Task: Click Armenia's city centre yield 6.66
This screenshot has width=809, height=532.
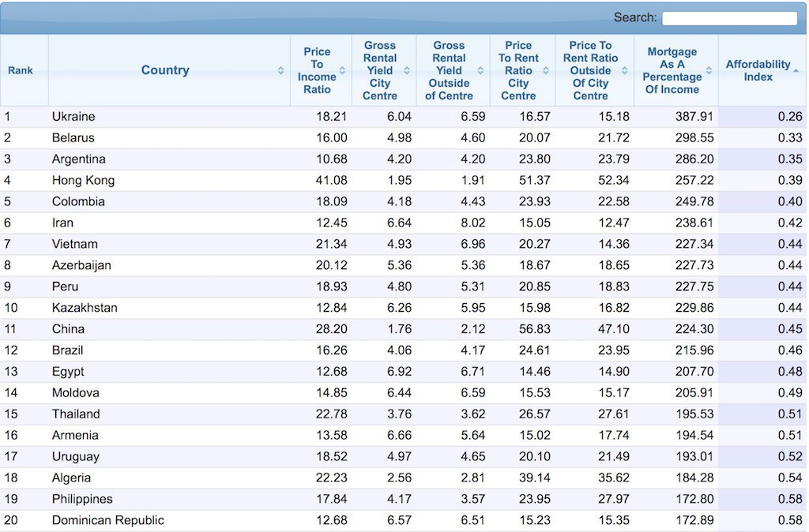Action: click(399, 436)
